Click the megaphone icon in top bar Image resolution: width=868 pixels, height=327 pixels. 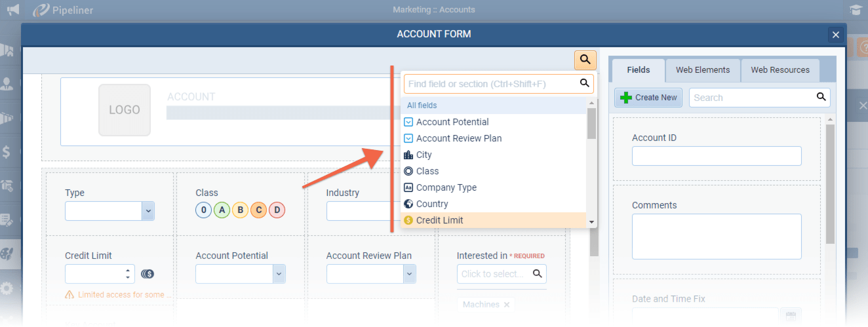tap(12, 10)
